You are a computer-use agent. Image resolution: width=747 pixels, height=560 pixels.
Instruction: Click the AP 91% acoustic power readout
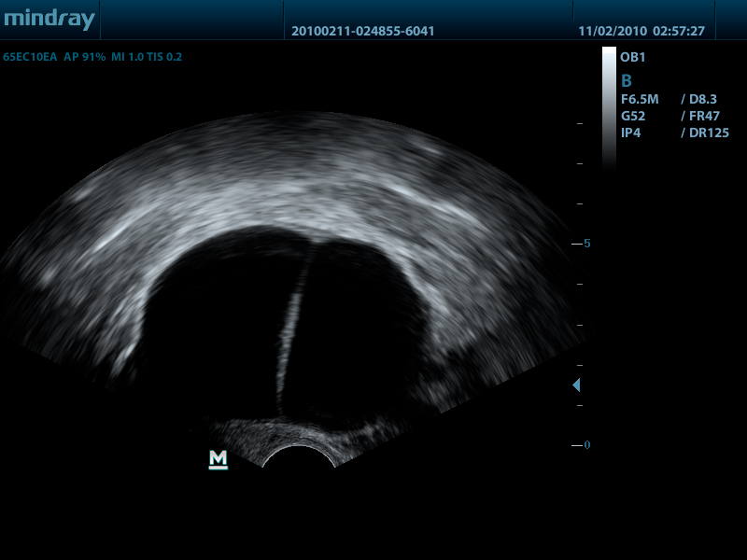coord(85,57)
